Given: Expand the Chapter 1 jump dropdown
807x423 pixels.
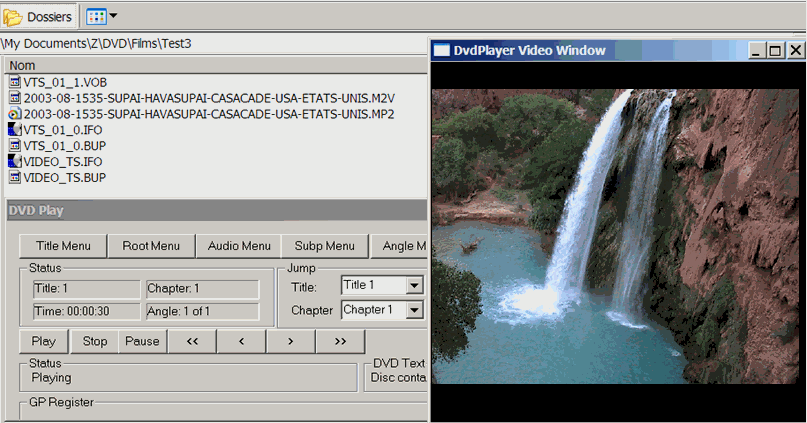Looking at the screenshot, I should [415, 310].
